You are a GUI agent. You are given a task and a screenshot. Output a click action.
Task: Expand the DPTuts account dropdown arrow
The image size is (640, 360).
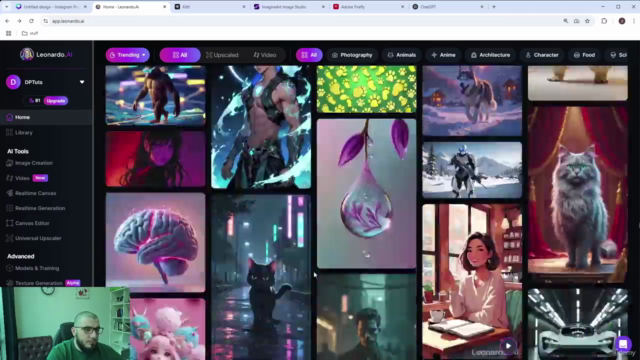click(82, 82)
